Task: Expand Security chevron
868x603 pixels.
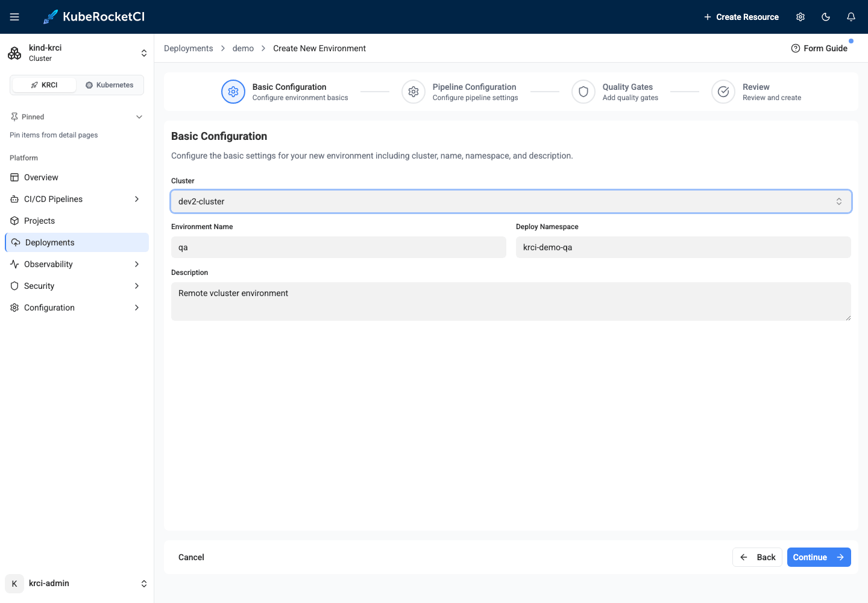Action: click(137, 286)
